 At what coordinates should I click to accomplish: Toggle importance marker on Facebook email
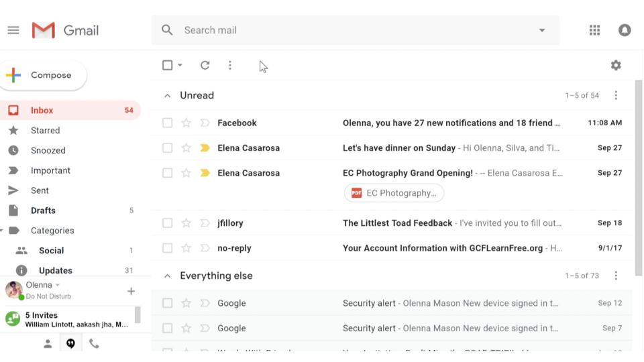click(205, 123)
